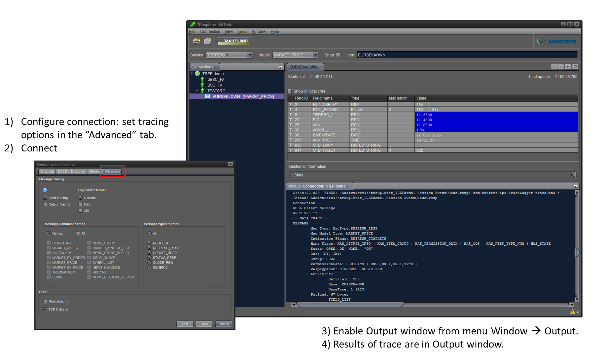
Task: Minimize the Output panel
Action: click(575, 186)
